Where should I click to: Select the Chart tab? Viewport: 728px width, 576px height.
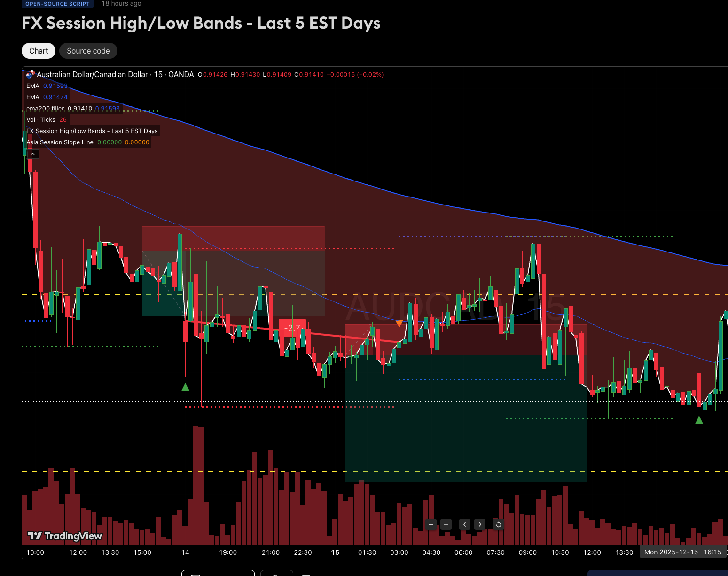pos(38,51)
